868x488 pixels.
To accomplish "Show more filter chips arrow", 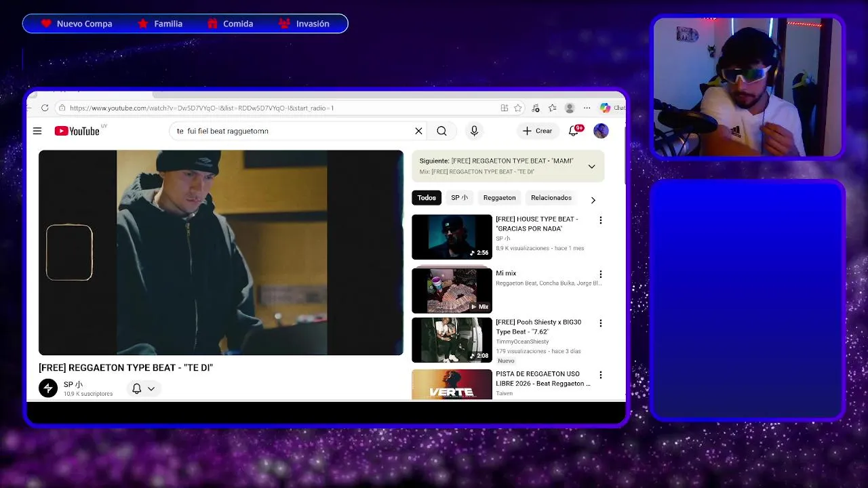I will tap(593, 200).
